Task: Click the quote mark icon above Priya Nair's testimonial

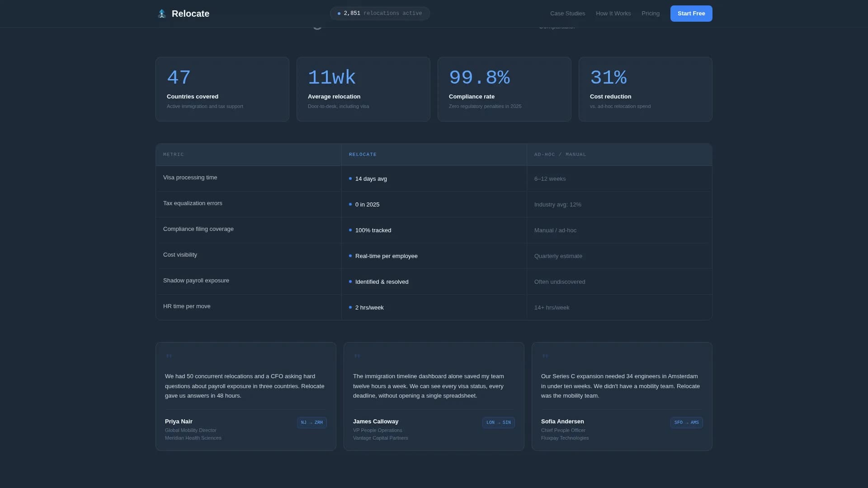Action: (x=169, y=357)
